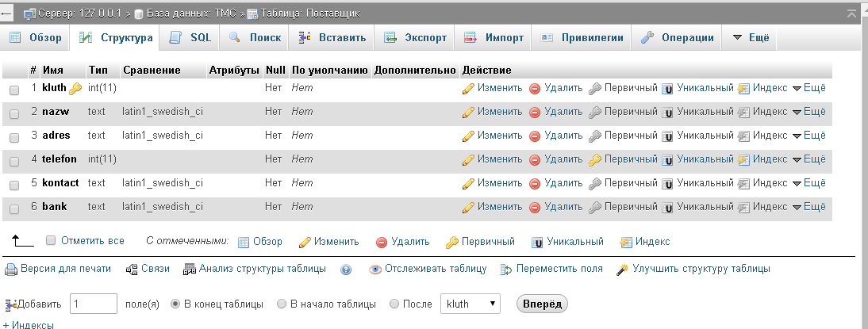
Task: Select the В начало таблицы radio button
Action: pyautogui.click(x=282, y=304)
